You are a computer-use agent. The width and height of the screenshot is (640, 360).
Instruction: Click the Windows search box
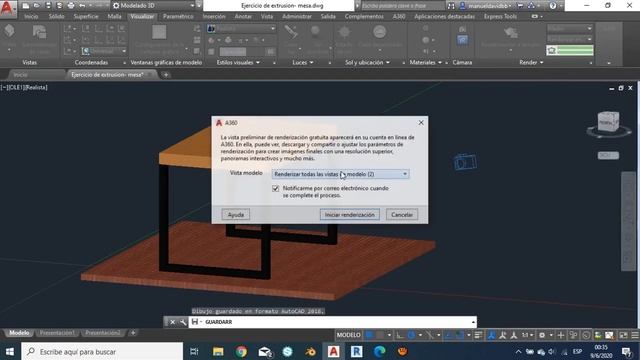tap(102, 351)
